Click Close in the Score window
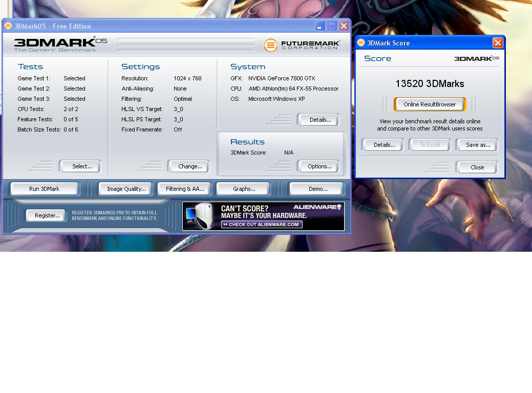Viewport: 532px width, 393px height. click(477, 167)
